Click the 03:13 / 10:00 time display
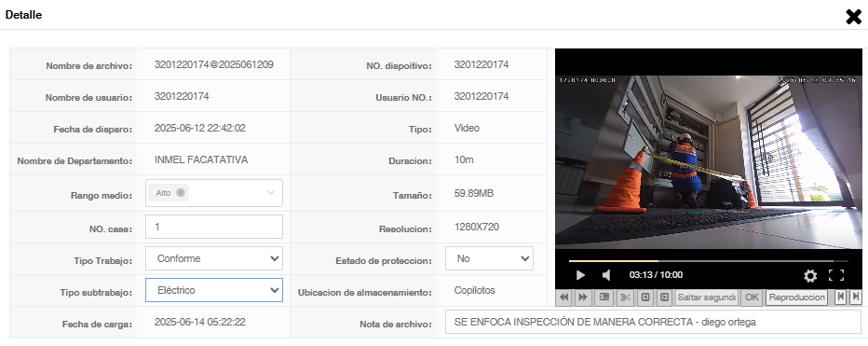Viewport: 868px width, 346px height. (x=656, y=275)
